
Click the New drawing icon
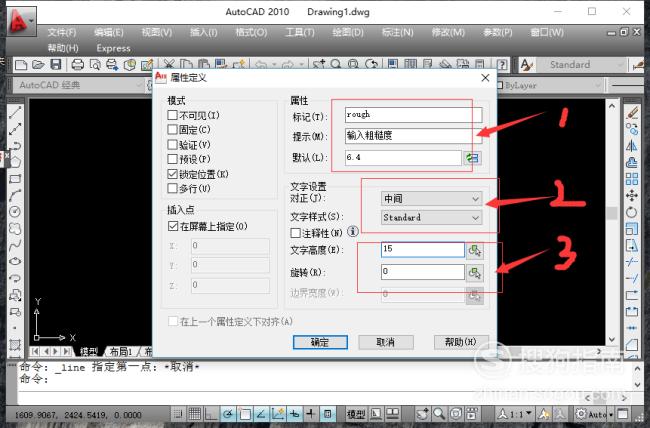coord(21,65)
